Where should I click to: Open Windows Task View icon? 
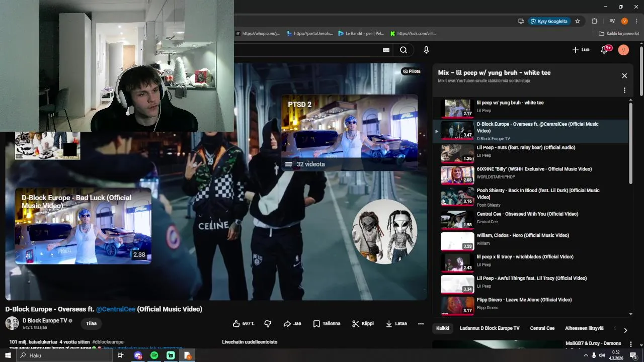(121, 355)
